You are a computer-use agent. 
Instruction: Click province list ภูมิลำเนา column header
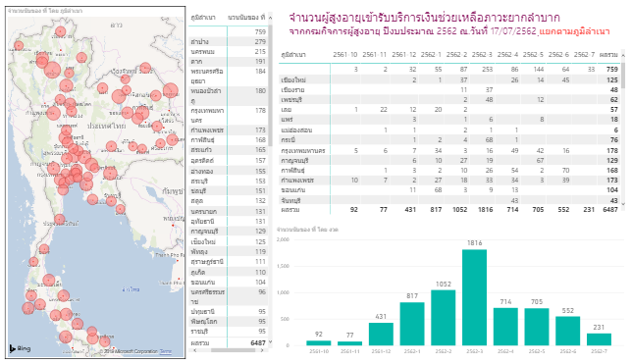pyautogui.click(x=203, y=18)
